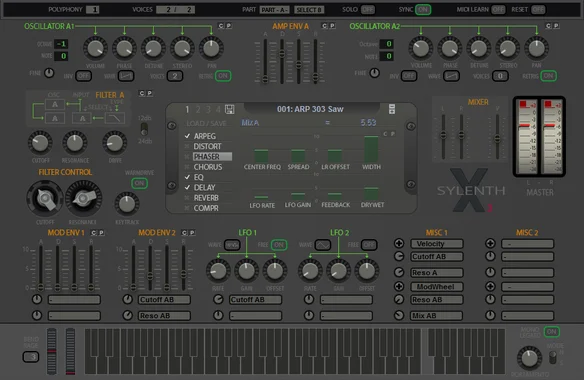Toggle Solo OFF switch
Screen dimensions: 584x380
(x=368, y=9)
